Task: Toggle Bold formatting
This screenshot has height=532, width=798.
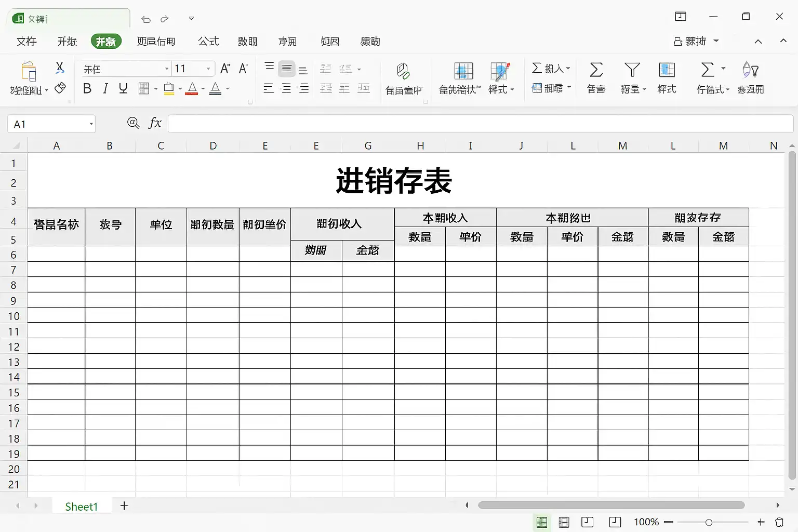Action: point(87,89)
